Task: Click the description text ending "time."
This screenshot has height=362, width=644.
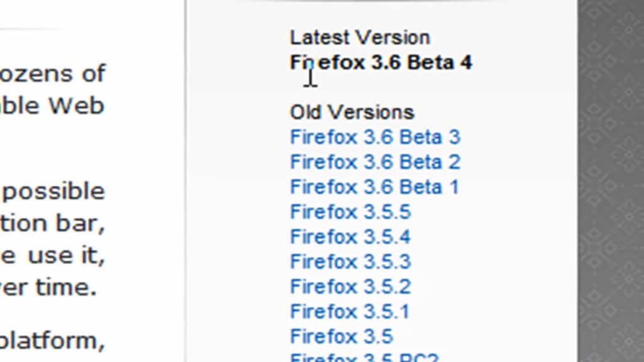Action: pyautogui.click(x=49, y=288)
